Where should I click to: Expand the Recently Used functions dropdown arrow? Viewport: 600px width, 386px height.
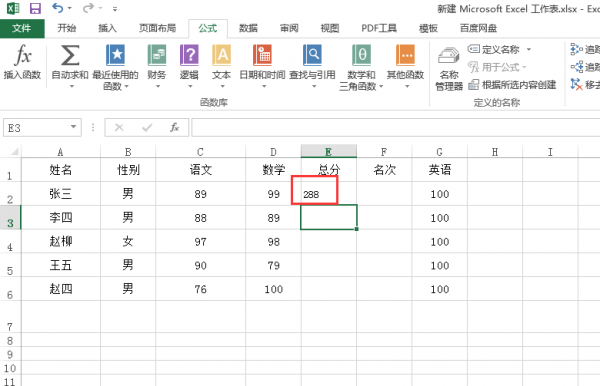point(126,87)
